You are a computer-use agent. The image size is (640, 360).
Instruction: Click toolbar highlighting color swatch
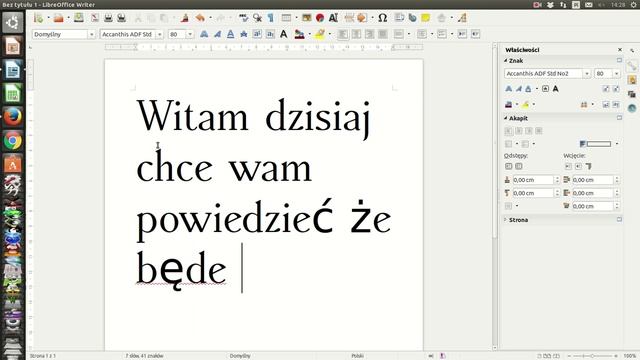click(x=320, y=34)
